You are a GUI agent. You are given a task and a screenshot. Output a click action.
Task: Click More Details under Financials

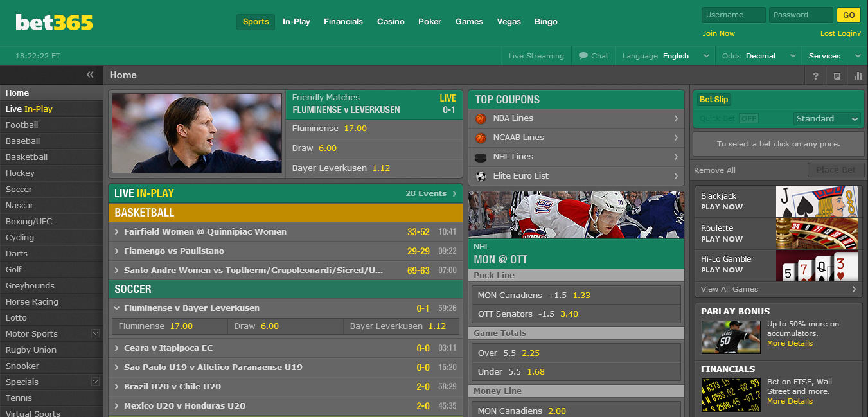790,401
